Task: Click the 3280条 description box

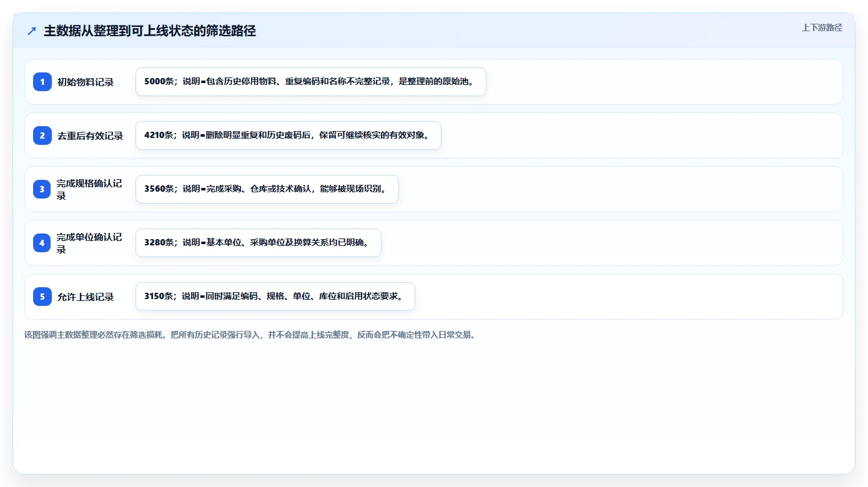Action: pyautogui.click(x=259, y=243)
